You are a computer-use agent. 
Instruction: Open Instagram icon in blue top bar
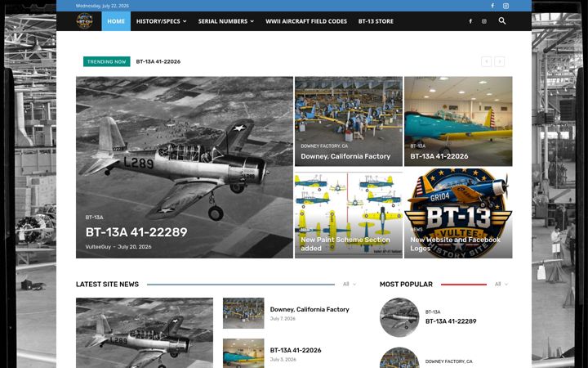506,6
